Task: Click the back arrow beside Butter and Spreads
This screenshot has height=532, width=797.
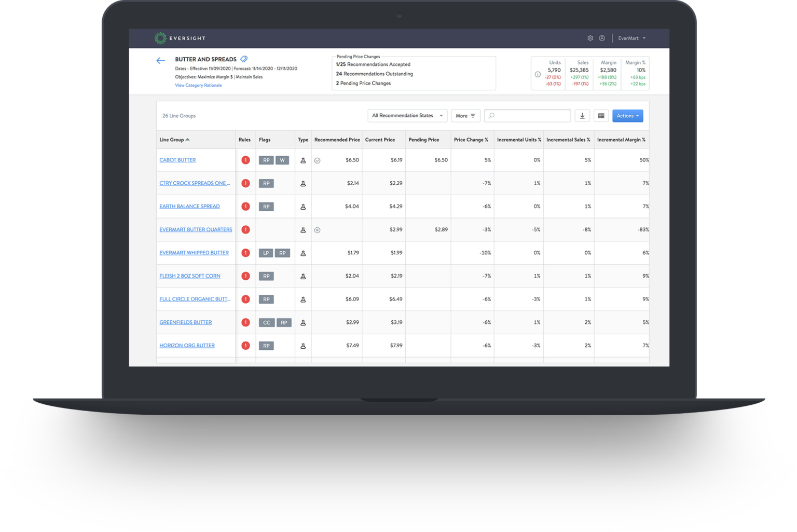Action: pos(160,60)
